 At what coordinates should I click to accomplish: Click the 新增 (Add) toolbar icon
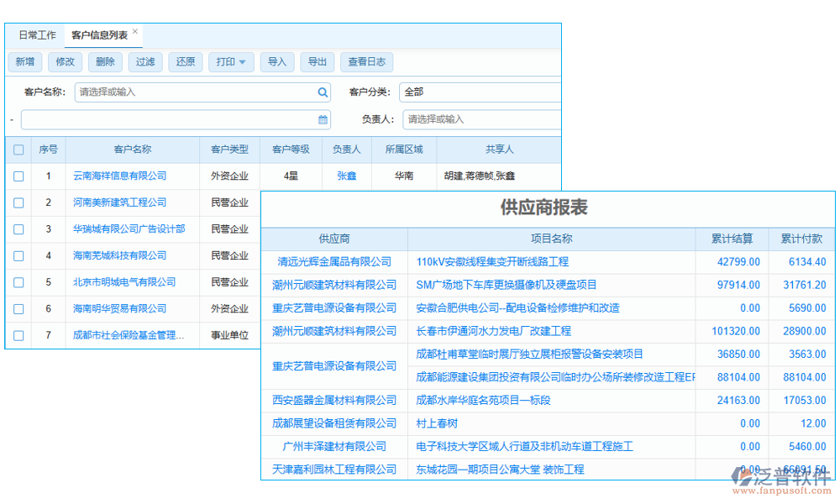click(x=24, y=61)
